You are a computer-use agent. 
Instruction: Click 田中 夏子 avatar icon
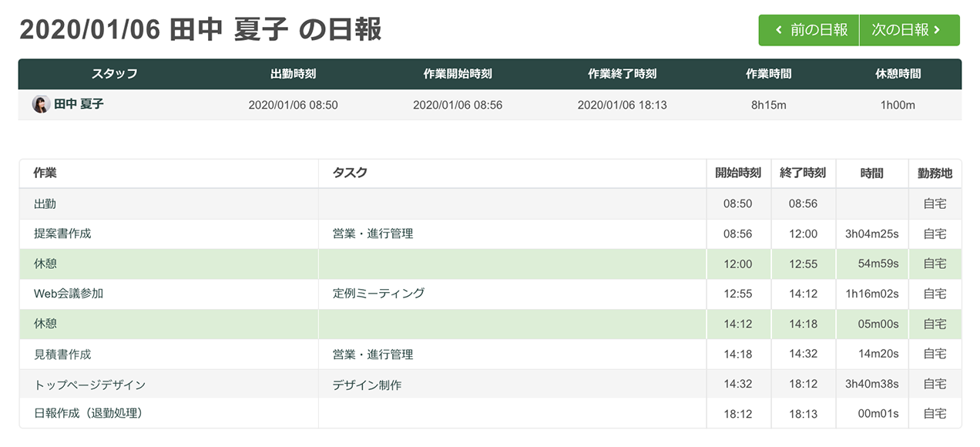[x=41, y=104]
